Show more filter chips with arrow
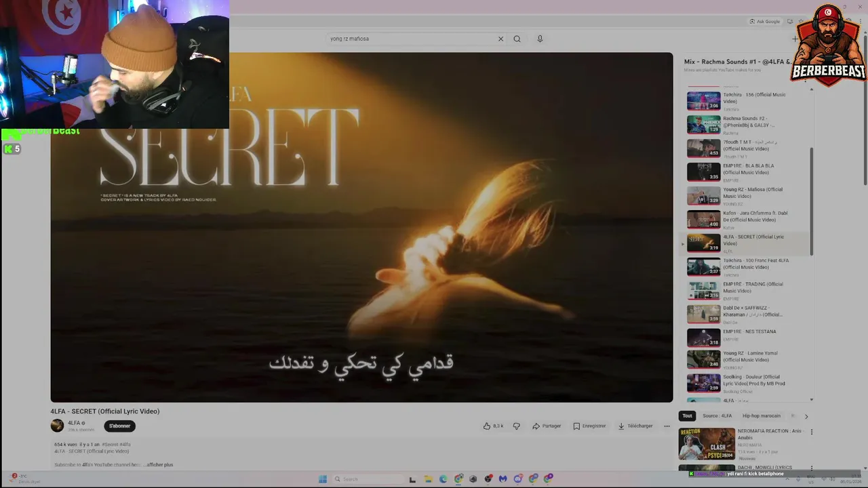The width and height of the screenshot is (868, 488). point(806,416)
